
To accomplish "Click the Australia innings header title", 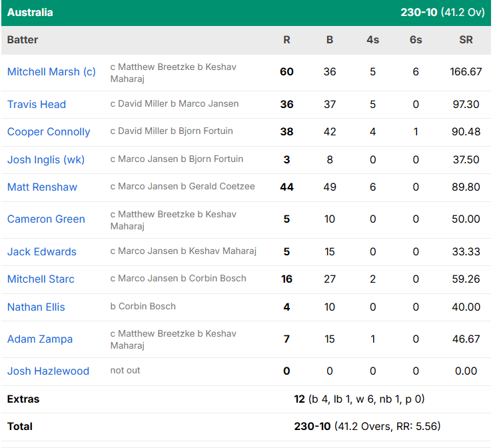I will coord(30,13).
